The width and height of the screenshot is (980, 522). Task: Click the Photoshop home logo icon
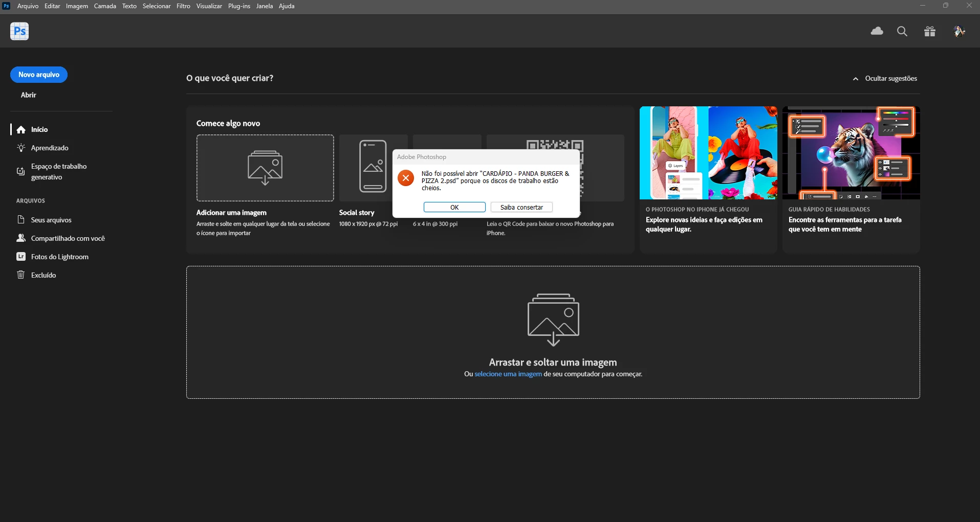(19, 31)
